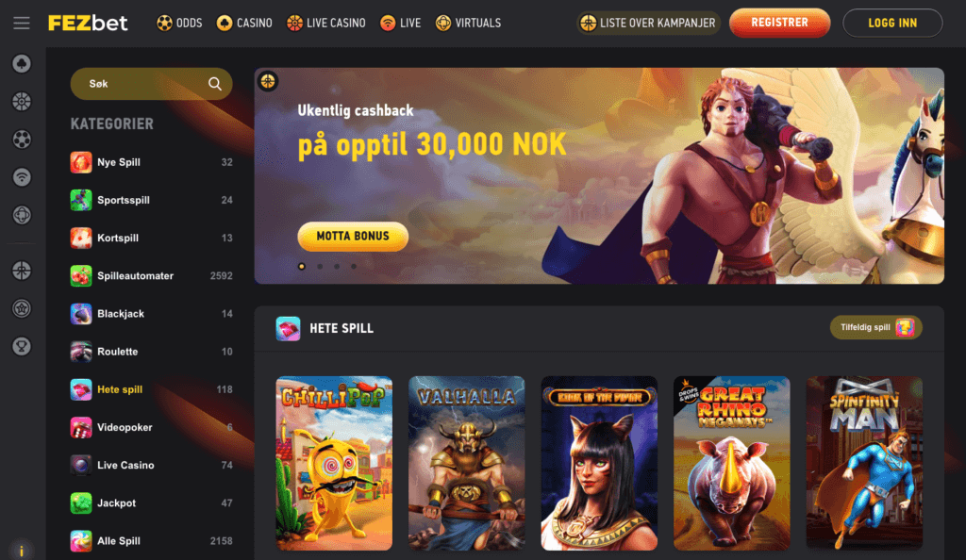Click the info icon at sidebar bottom
Viewport: 966px width, 560px height.
coord(22,551)
